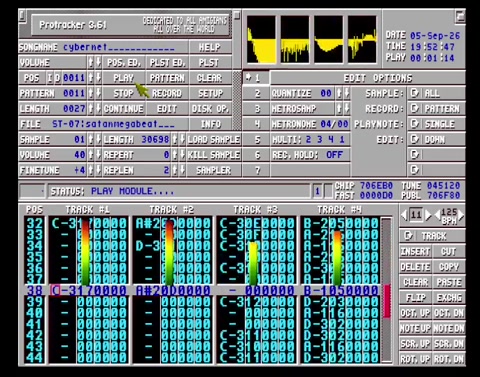Select edit options page 5 tab
The width and height of the screenshot is (480, 377).
coord(256,139)
